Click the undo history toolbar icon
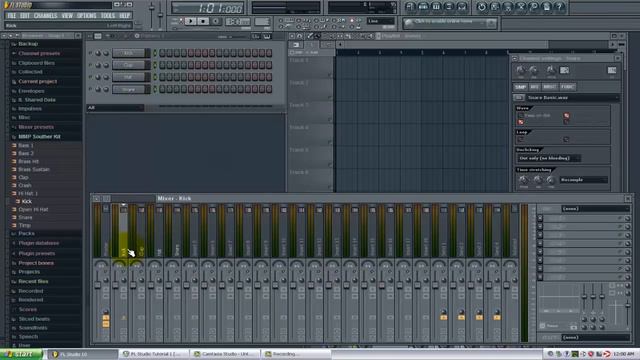Screen dimensions: 640x360 (482, 7)
